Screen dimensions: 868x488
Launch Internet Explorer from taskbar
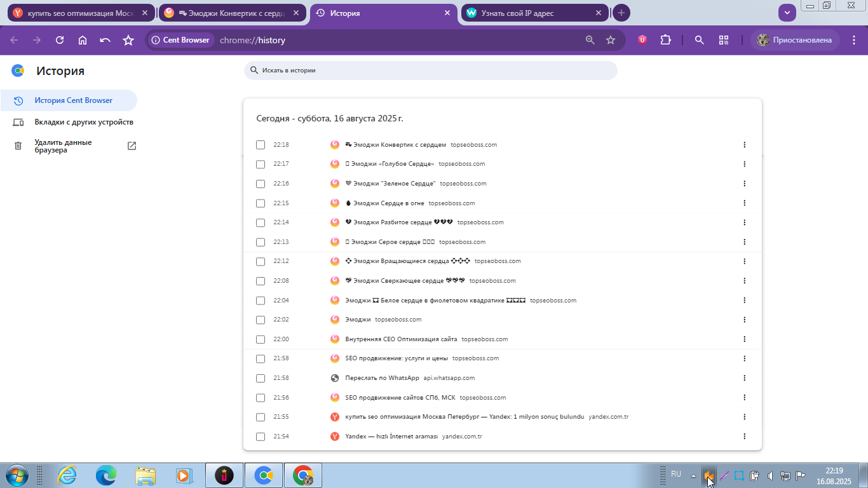click(67, 475)
